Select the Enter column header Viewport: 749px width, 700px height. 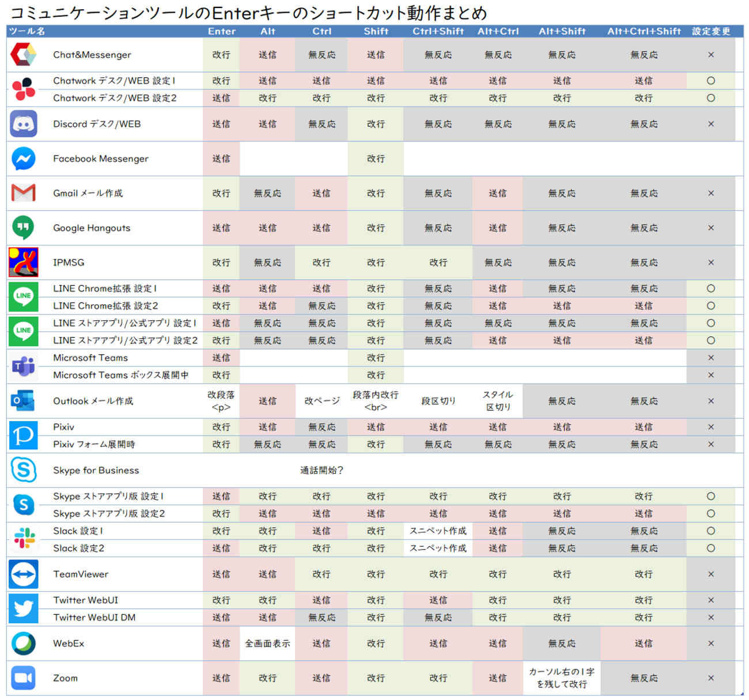pyautogui.click(x=221, y=31)
